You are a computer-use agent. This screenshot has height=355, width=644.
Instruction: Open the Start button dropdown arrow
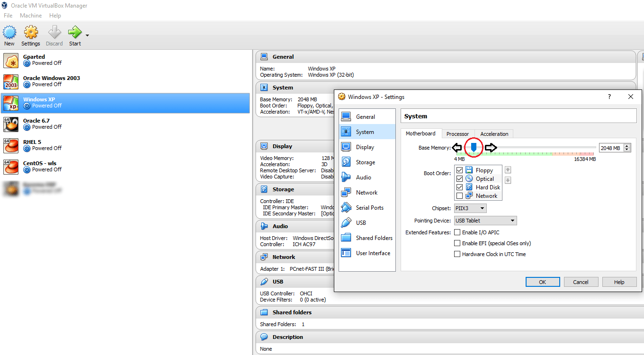pos(87,35)
